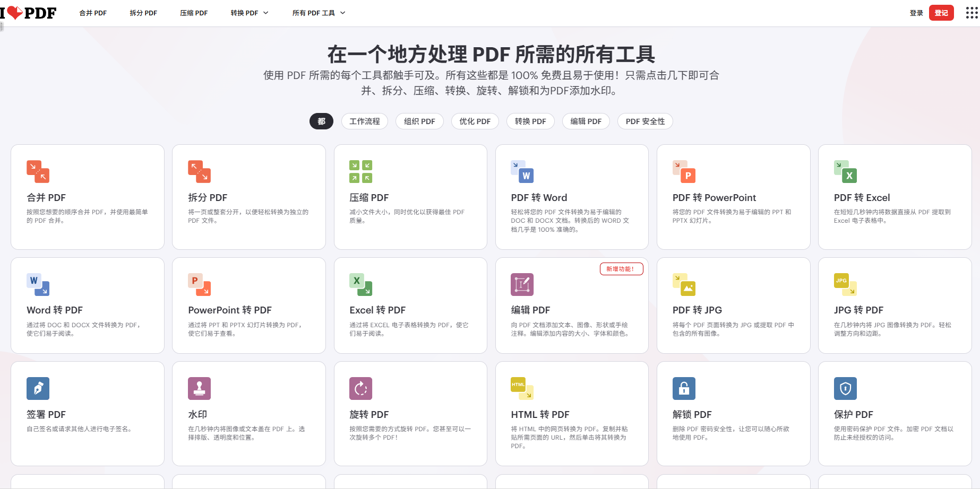
Task: Click the Excel 转 PDF icon
Action: click(x=360, y=284)
